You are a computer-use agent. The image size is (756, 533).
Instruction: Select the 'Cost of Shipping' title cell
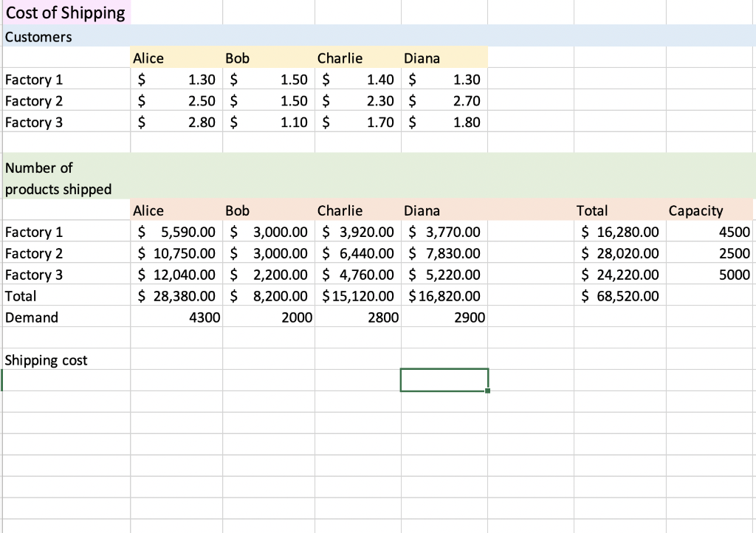66,13
